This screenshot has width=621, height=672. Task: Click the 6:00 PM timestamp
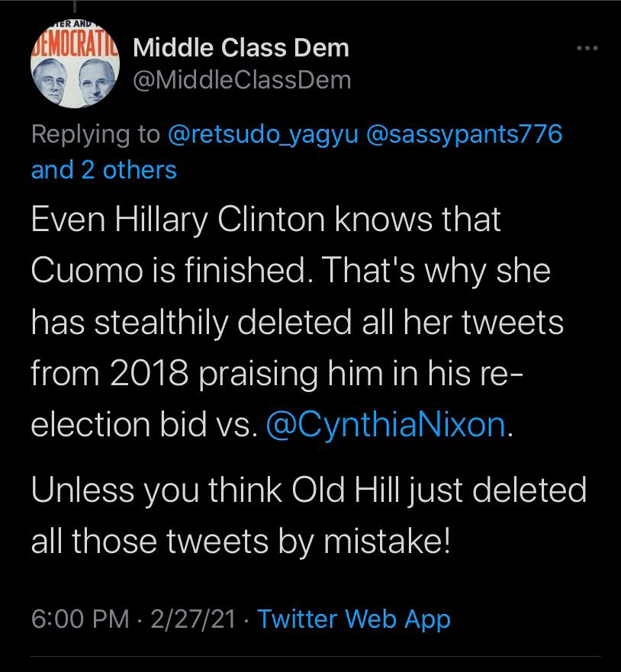pos(80,619)
